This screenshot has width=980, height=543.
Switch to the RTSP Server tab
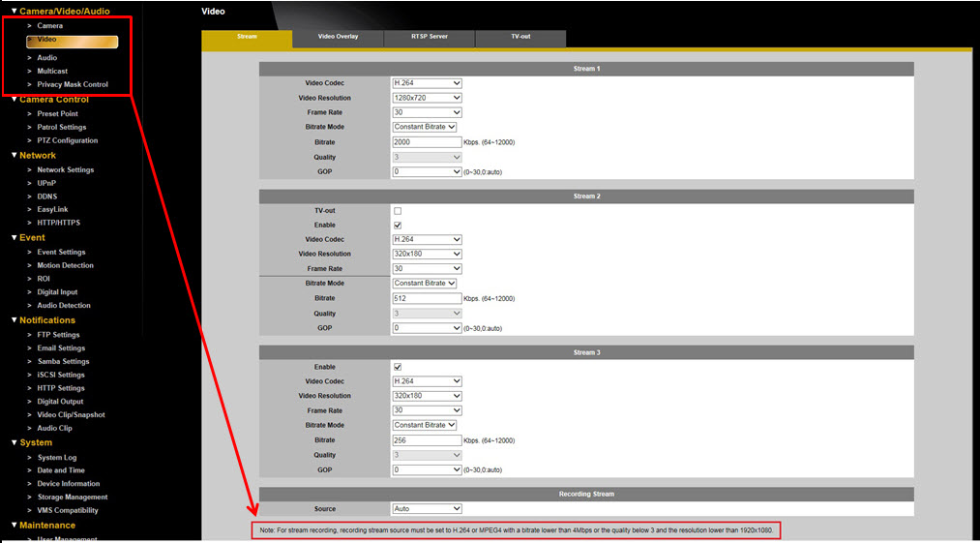coord(430,38)
